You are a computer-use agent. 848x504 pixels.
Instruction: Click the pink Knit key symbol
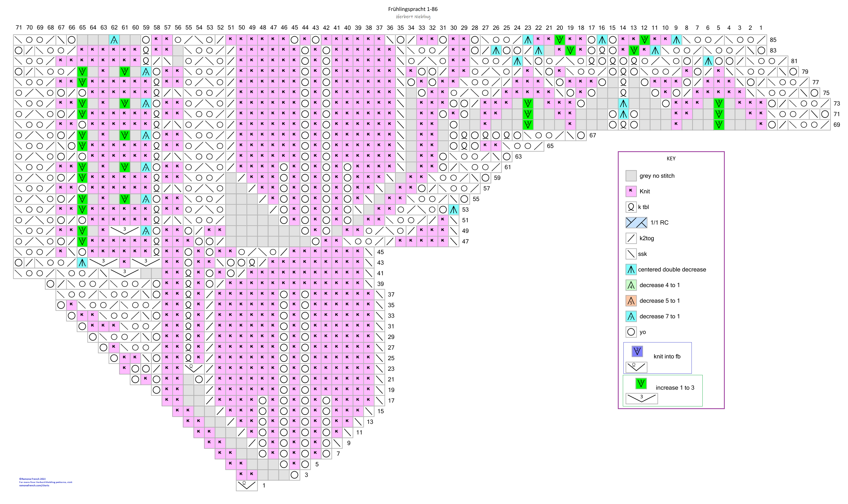click(631, 191)
